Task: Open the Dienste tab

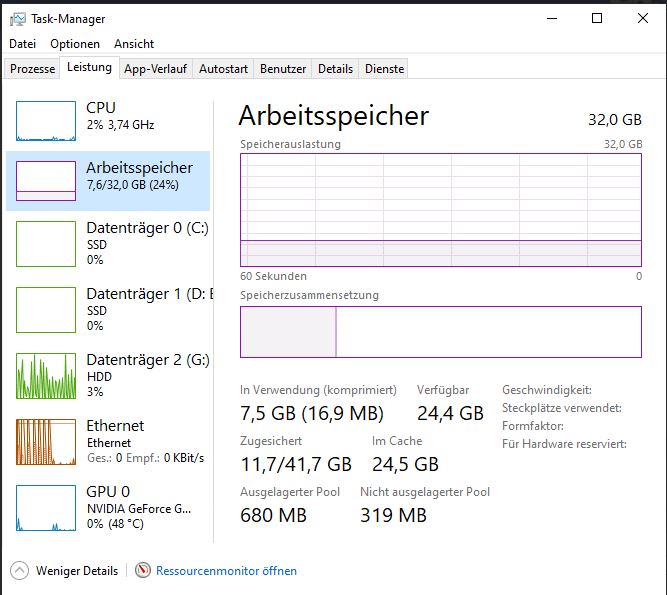Action: [x=385, y=69]
